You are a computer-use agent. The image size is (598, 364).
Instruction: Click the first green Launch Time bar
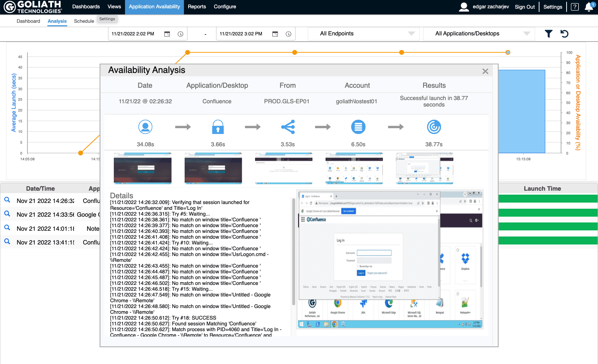(548, 199)
